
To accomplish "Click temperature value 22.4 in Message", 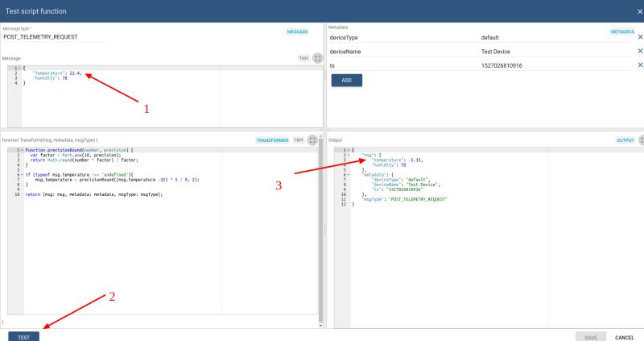I will pyautogui.click(x=75, y=73).
